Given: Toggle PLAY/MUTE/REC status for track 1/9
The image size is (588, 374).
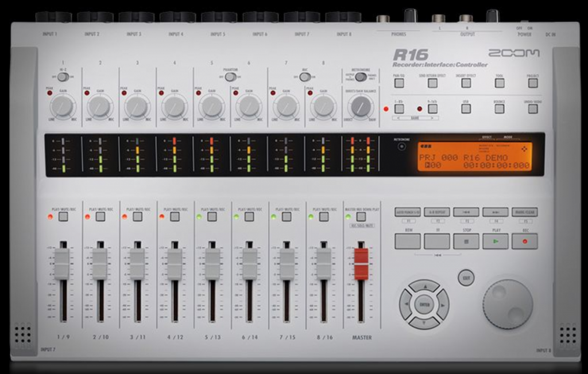Looking at the screenshot, I should [63, 217].
